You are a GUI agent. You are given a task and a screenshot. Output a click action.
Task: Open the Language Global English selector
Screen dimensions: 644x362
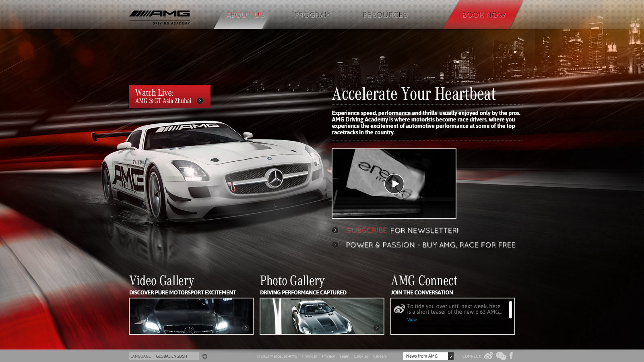pos(164,356)
